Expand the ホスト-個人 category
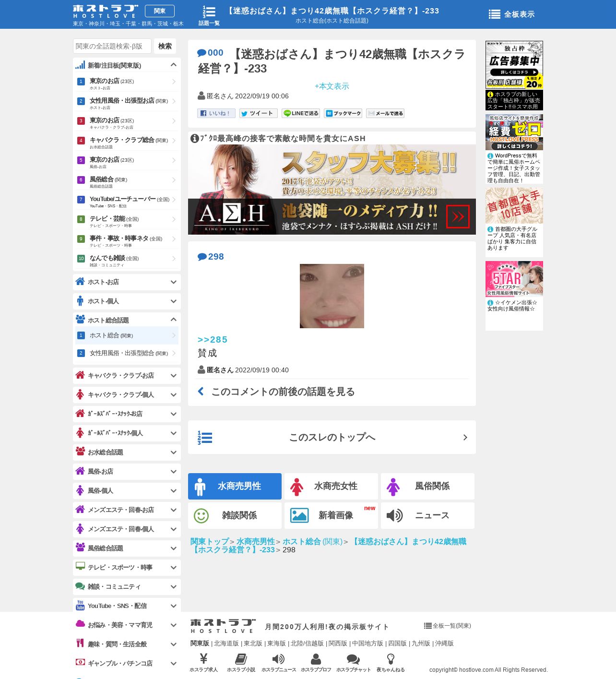Image resolution: width=616 pixels, height=679 pixels. pos(173,301)
